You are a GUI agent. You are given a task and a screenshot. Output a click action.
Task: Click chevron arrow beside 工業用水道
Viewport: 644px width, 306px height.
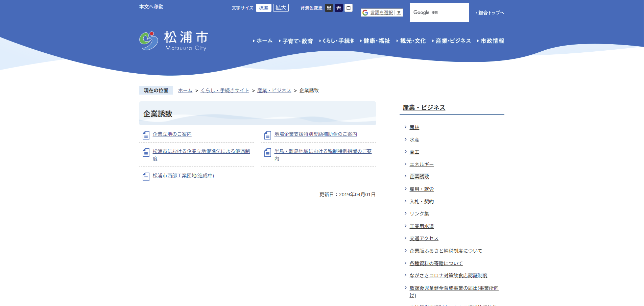pos(405,226)
